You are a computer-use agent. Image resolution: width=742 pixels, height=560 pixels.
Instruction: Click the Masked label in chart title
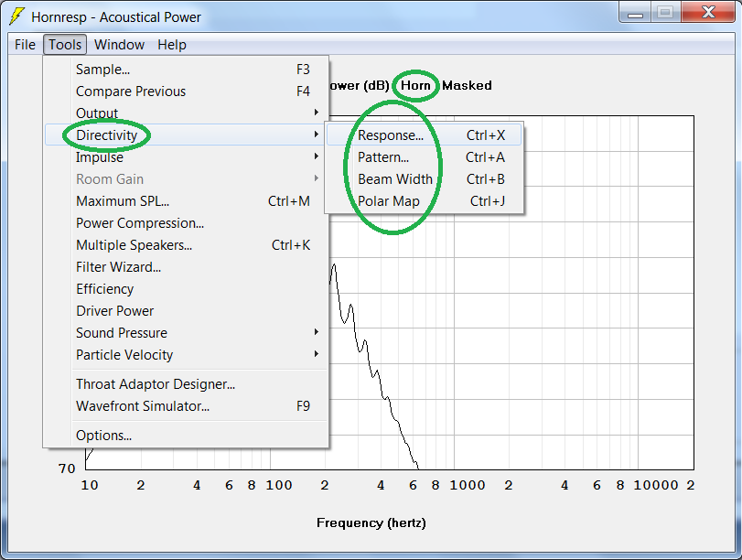coord(467,85)
